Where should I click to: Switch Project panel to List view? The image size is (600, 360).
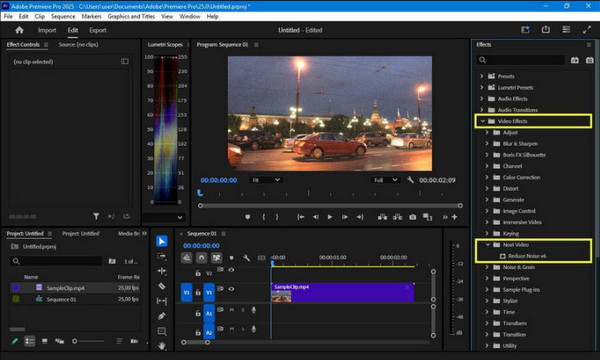[29, 341]
